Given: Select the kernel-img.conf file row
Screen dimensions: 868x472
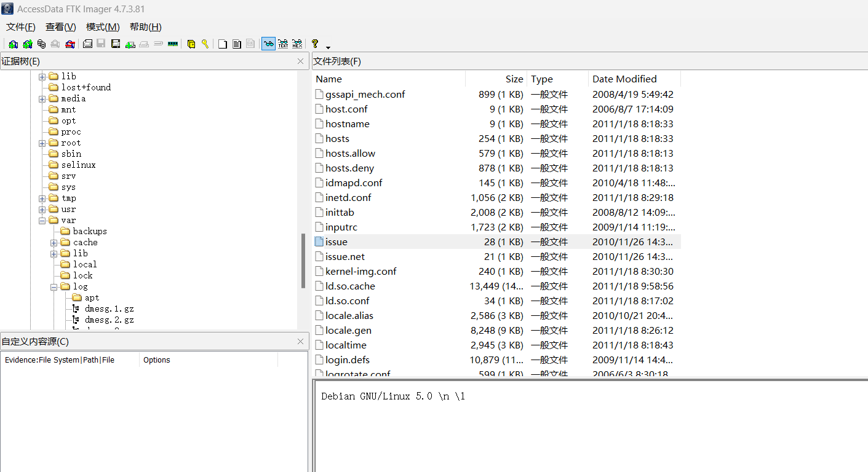Looking at the screenshot, I should [496, 271].
